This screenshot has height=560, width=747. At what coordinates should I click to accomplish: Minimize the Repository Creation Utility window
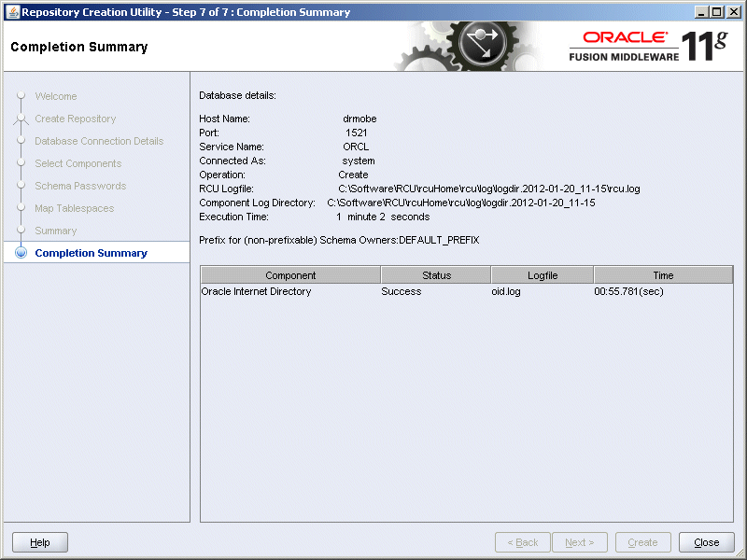pos(700,12)
